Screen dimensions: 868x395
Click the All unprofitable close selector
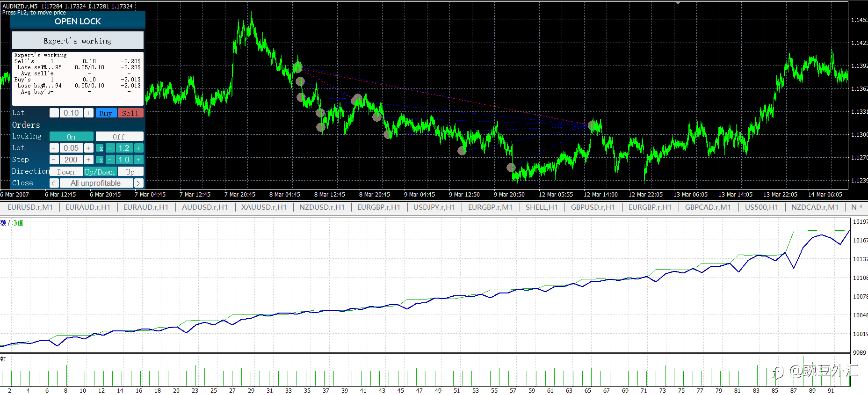[x=96, y=183]
